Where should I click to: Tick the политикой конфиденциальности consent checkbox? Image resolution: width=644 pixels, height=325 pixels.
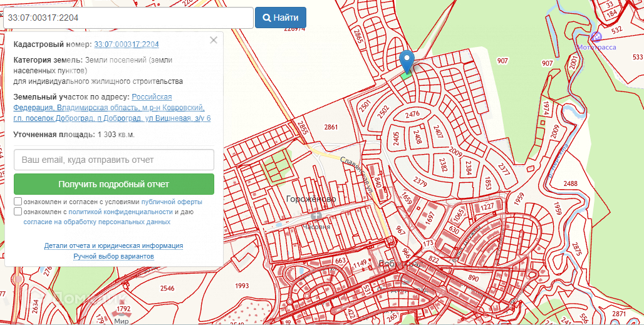coord(18,212)
